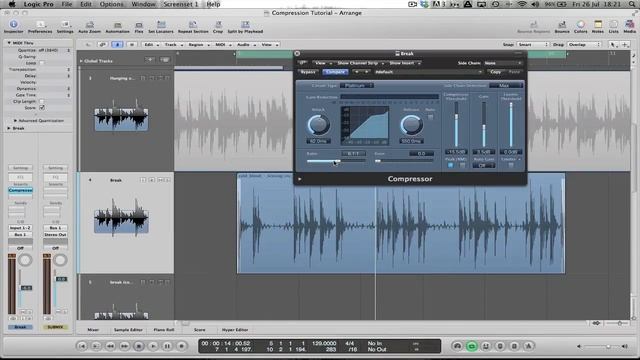Screen dimensions: 640x360
Task: Click the Knee slider in Compressor
Action: (404, 161)
